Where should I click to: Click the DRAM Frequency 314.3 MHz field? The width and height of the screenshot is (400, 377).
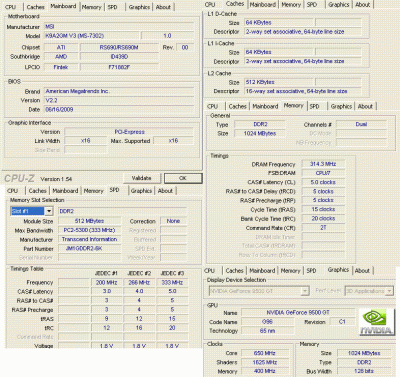click(x=323, y=164)
